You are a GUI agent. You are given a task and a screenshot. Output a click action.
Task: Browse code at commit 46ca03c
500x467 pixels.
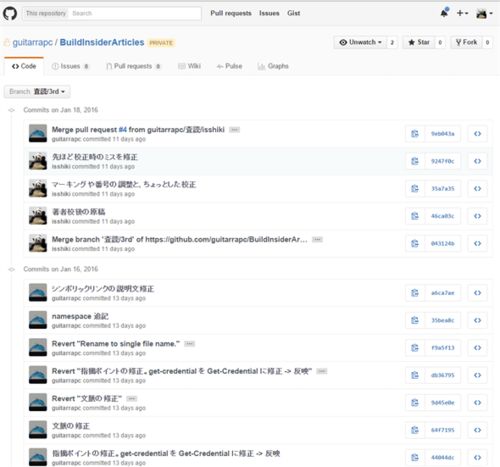[477, 216]
